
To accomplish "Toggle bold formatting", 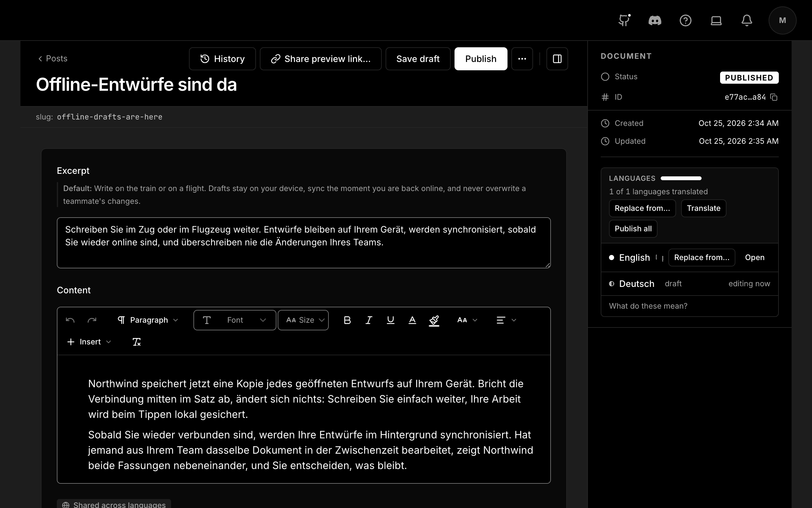I will [x=347, y=320].
